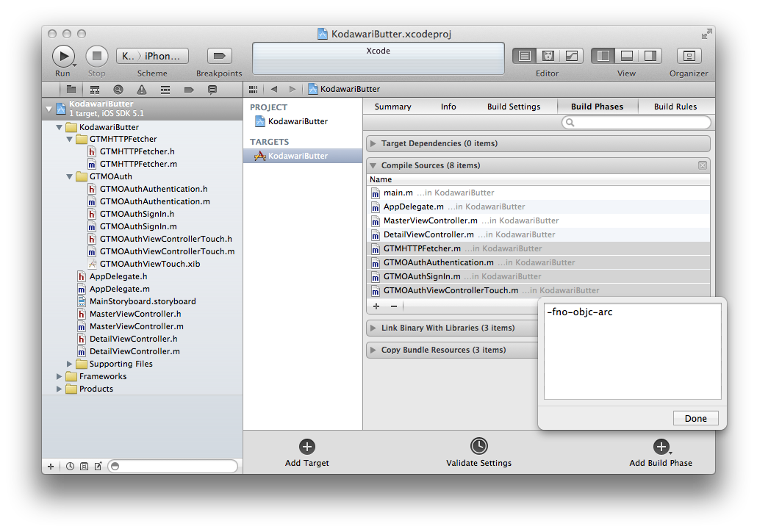
Task: Switch to the Build Rules tab
Action: [x=675, y=107]
